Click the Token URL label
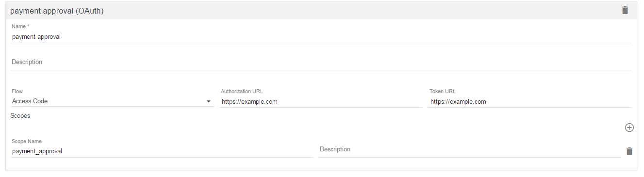This screenshot has height=177, width=644. click(443, 91)
